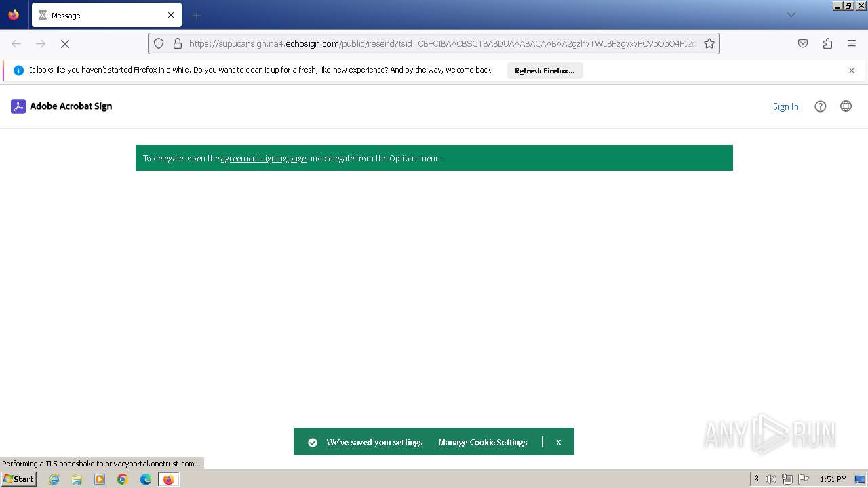Click the Refresh Firefox… button
The width and height of the screenshot is (868, 488).
pyautogui.click(x=545, y=70)
